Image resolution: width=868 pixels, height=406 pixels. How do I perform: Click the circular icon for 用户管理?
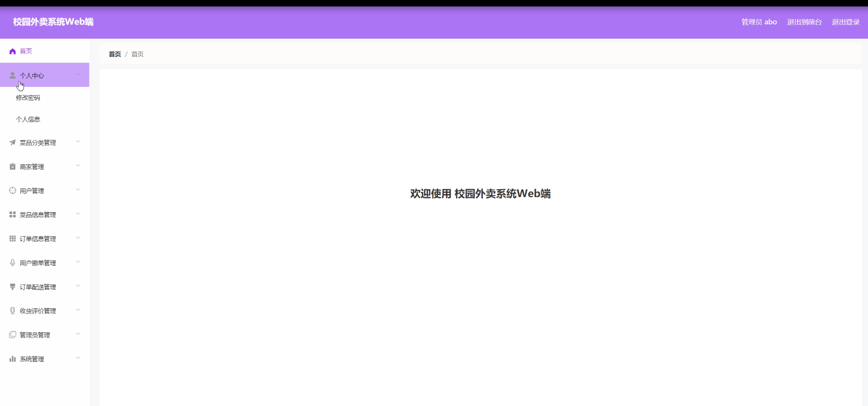pyautogui.click(x=12, y=191)
